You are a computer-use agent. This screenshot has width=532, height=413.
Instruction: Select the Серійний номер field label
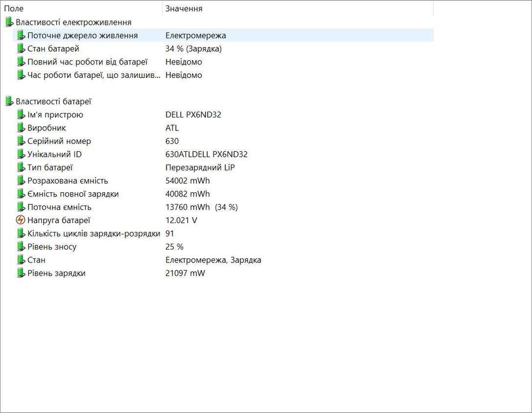(59, 141)
